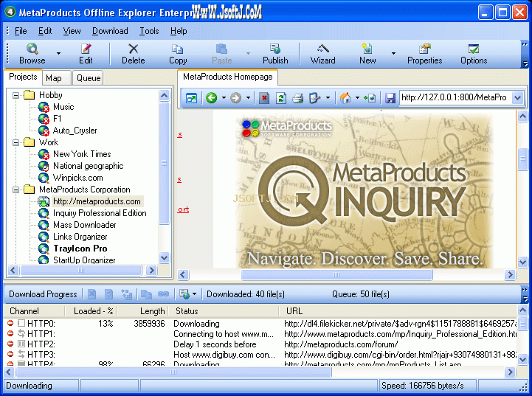
Task: Click the browser full-window toggle icon
Action: 191,98
